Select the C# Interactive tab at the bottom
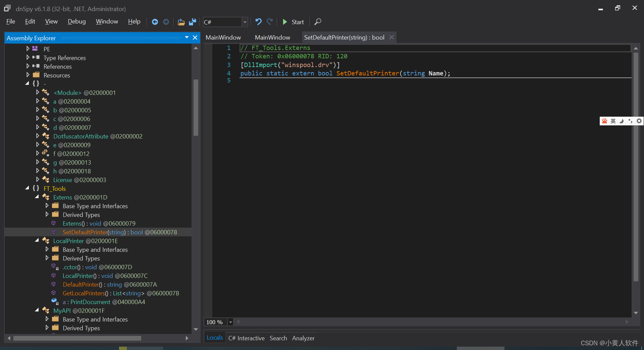This screenshot has width=644, height=350. click(x=246, y=338)
